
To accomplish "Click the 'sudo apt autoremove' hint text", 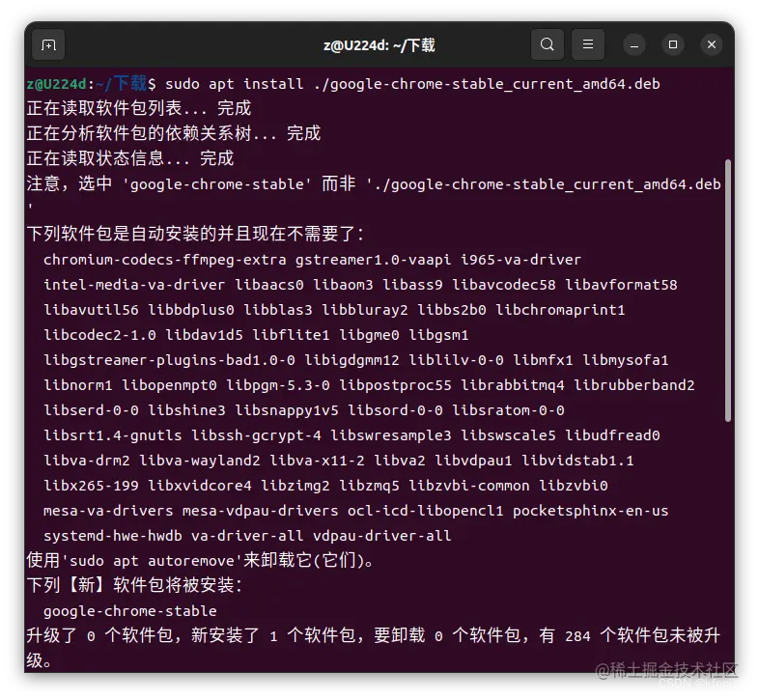I will pos(152,561).
